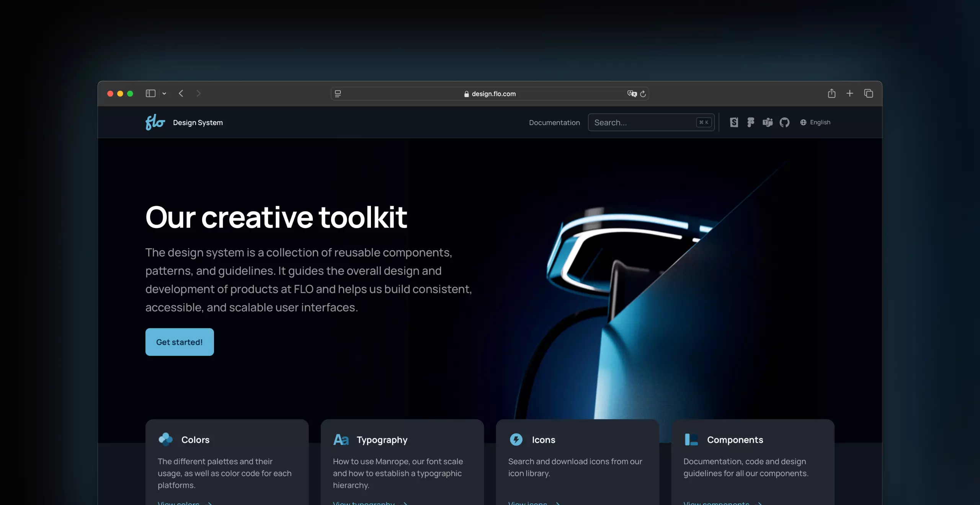Minimize the Safari window with the yellow button
980x505 pixels.
[120, 94]
